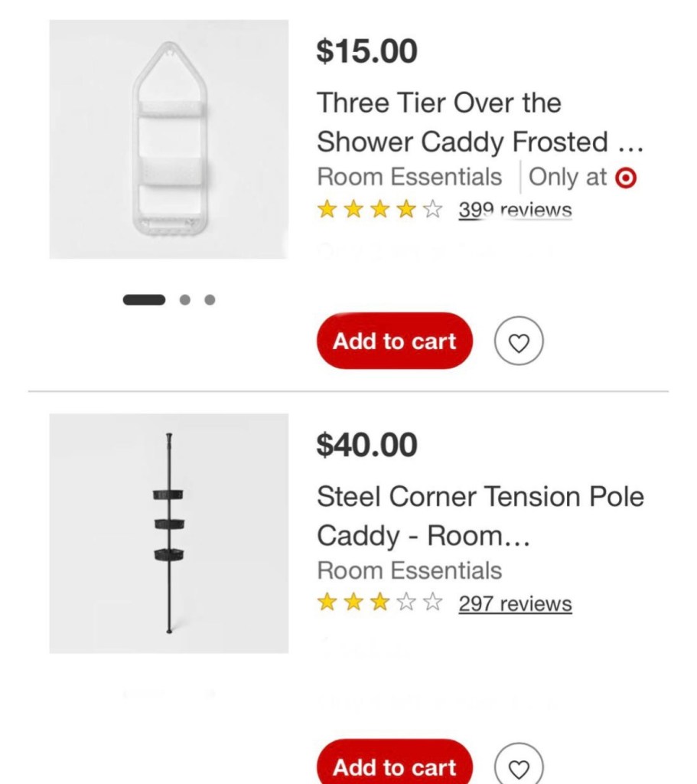Select the third image carousel dot

(210, 299)
